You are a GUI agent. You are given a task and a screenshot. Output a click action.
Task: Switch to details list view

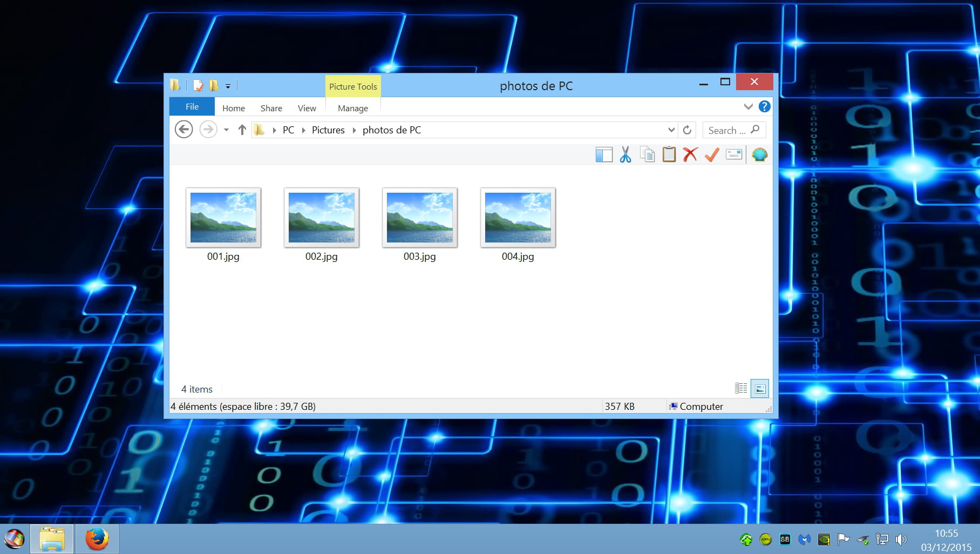[x=741, y=388]
